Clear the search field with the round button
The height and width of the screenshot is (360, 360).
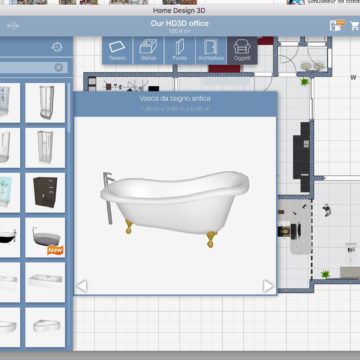click(59, 68)
